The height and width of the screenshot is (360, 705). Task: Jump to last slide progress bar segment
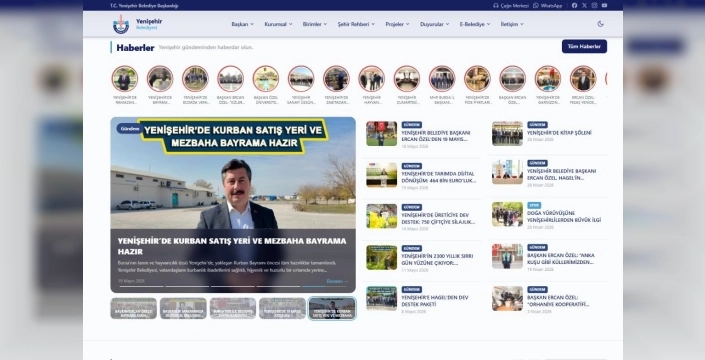(x=325, y=286)
